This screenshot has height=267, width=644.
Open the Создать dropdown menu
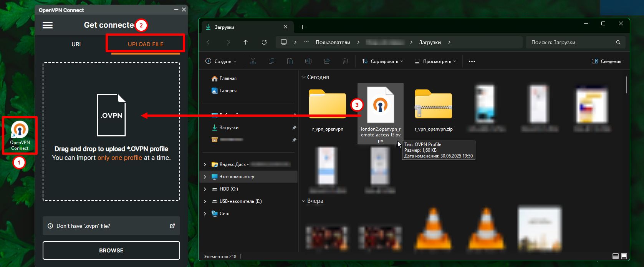pyautogui.click(x=221, y=61)
